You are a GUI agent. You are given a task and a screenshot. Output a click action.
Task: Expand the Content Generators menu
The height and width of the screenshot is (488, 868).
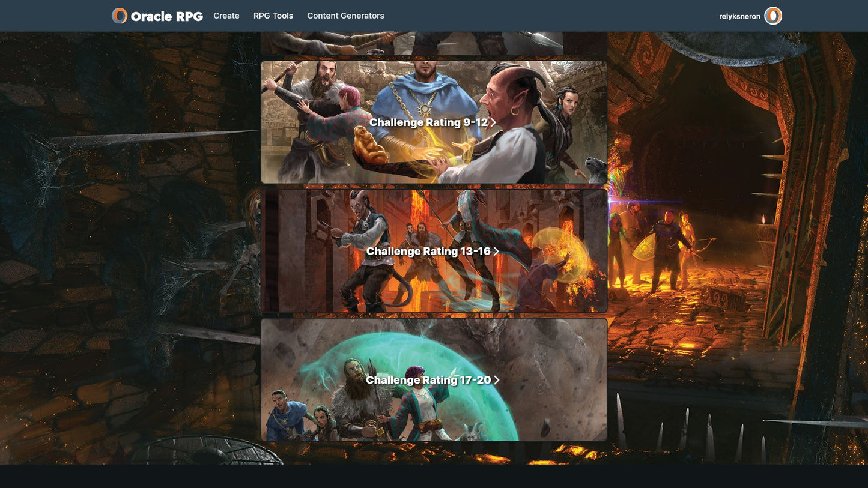(345, 16)
